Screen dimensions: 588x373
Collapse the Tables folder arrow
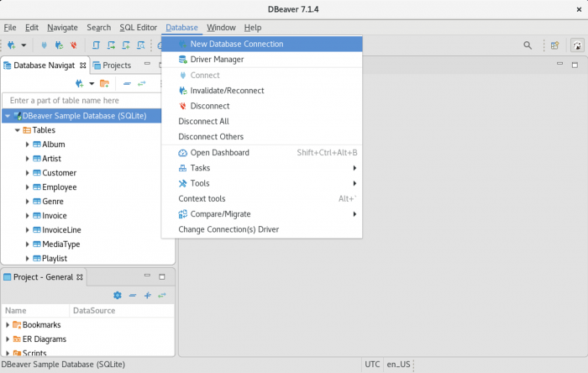pos(18,130)
